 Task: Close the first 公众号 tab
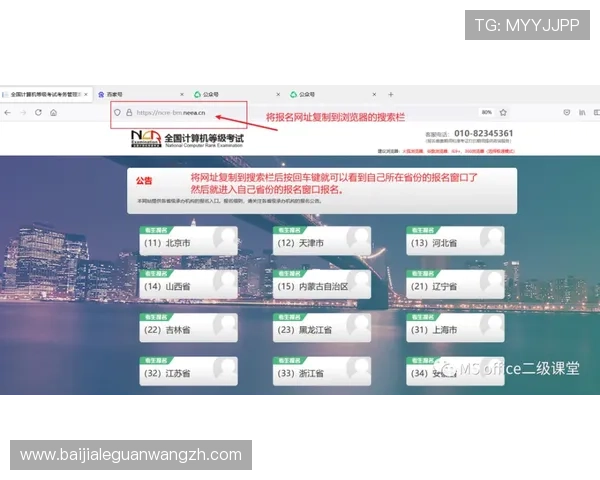coord(278,95)
